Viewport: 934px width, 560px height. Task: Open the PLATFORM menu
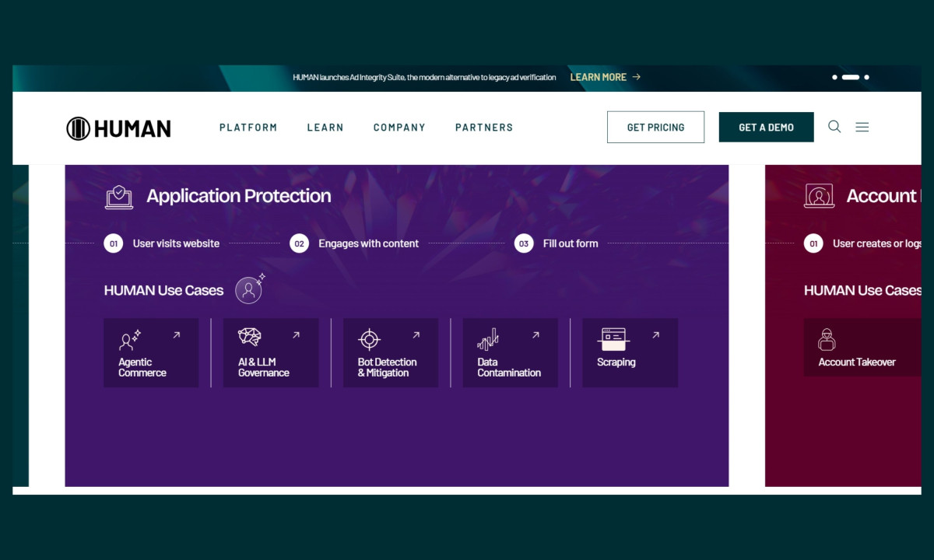248,128
